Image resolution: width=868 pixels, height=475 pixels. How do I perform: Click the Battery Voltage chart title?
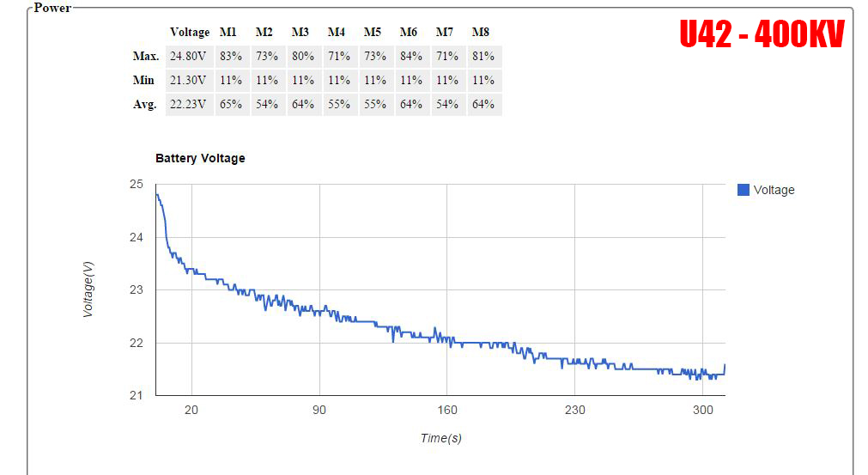coord(200,158)
